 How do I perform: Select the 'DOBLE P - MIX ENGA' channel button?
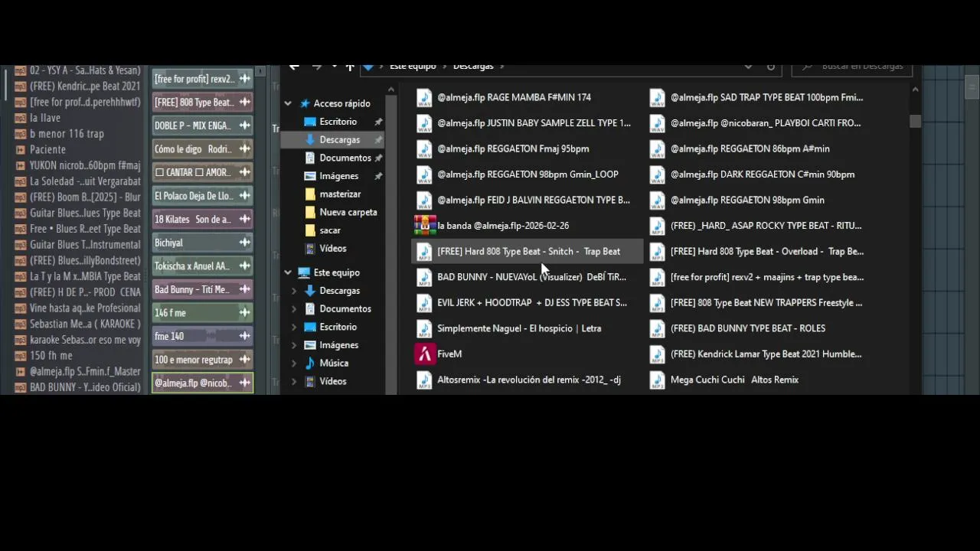(x=202, y=126)
